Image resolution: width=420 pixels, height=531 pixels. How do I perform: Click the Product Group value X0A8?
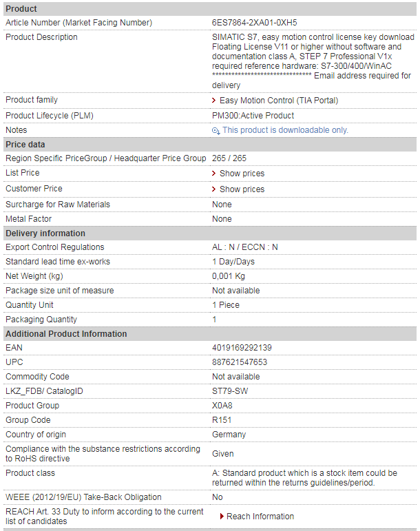tap(222, 406)
